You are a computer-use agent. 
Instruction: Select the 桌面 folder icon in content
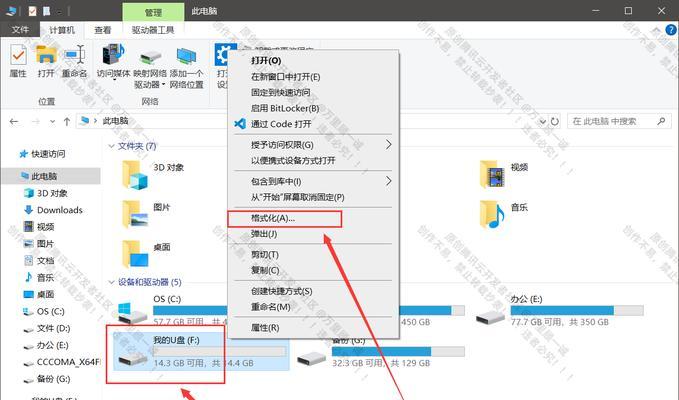(x=135, y=254)
